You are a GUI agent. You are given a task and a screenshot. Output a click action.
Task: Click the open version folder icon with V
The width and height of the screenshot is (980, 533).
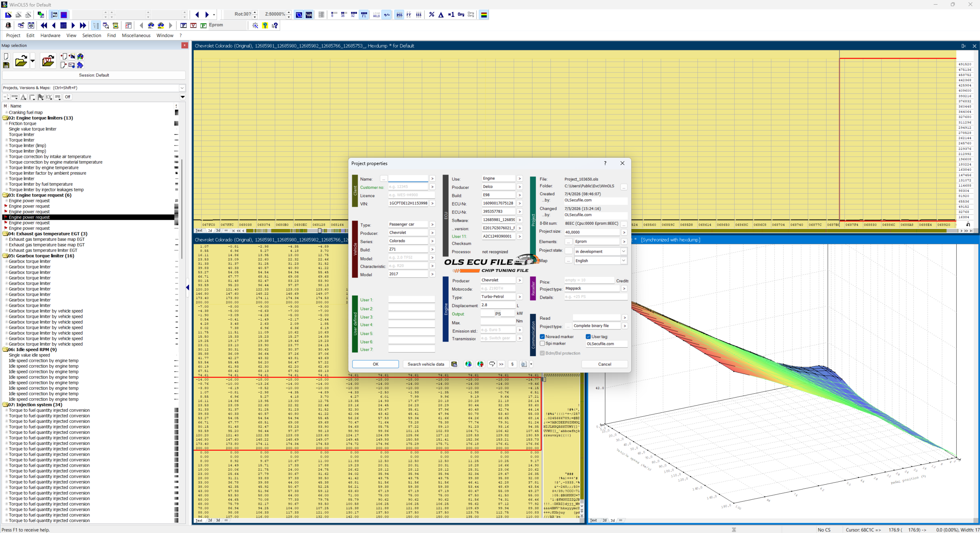point(48,60)
